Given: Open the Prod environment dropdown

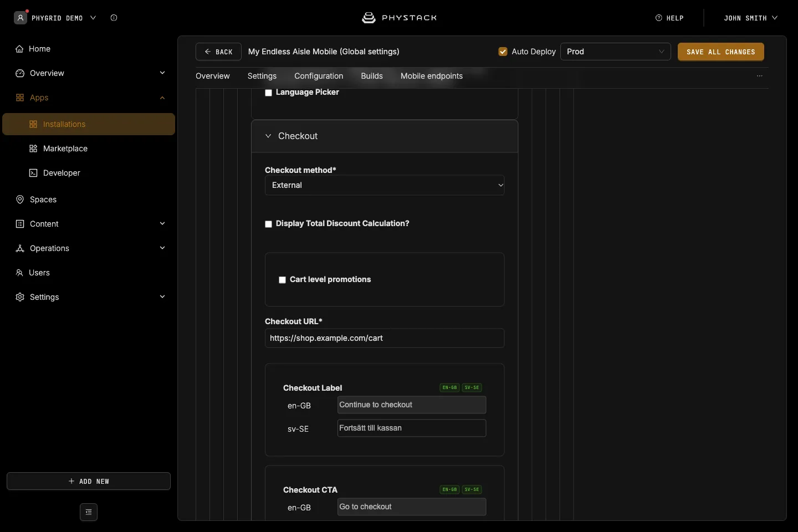Looking at the screenshot, I should coord(616,52).
